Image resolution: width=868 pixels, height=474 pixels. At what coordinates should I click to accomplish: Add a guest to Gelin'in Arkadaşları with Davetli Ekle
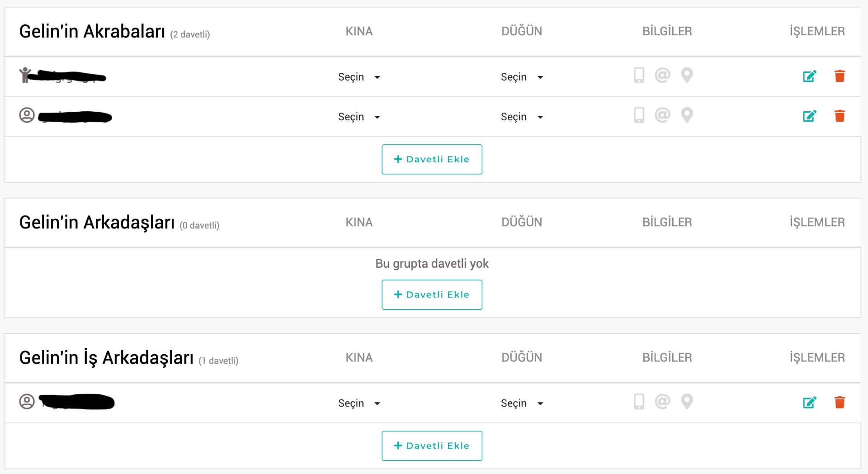[x=432, y=294]
